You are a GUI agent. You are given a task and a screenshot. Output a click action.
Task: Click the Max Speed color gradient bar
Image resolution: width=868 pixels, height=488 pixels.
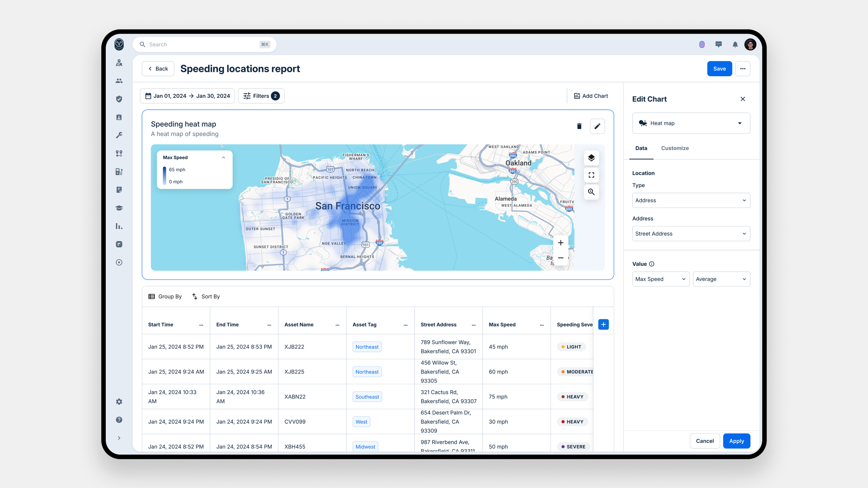pos(165,176)
